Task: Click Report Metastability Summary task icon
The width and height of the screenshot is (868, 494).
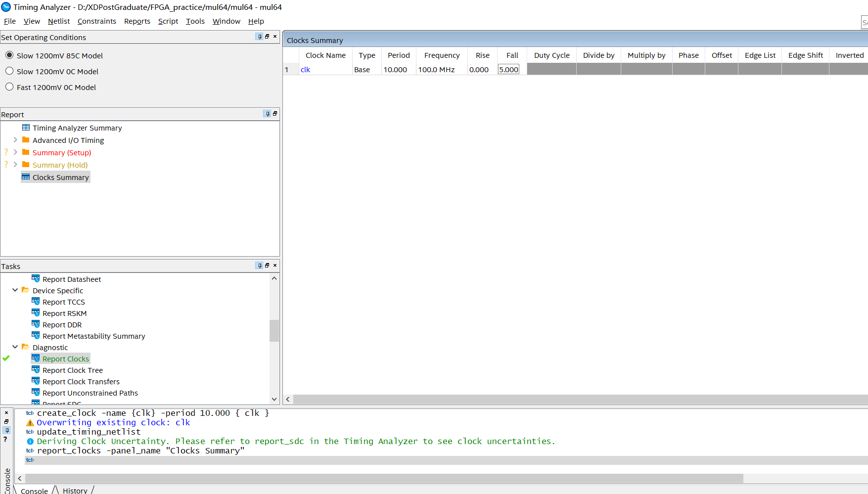Action: [x=36, y=336]
